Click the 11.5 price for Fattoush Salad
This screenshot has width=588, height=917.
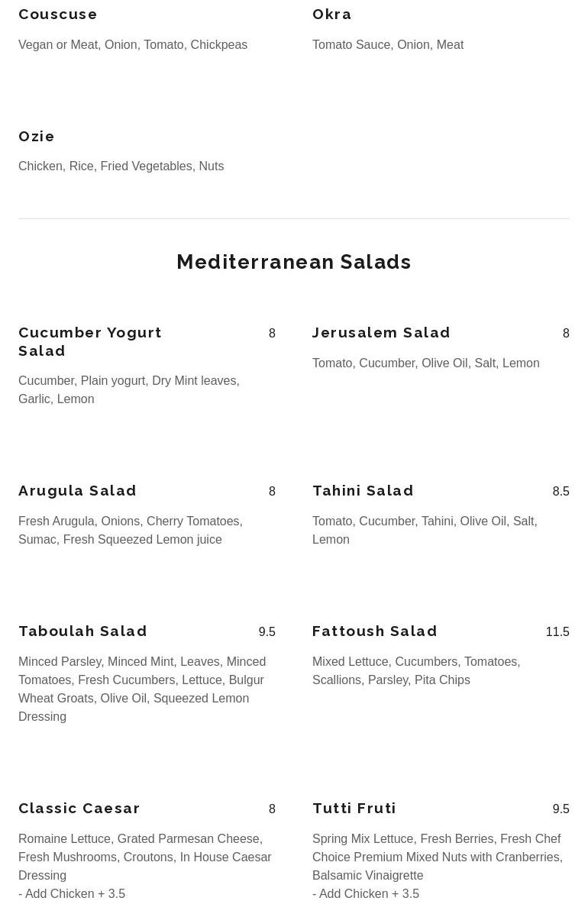point(557,632)
